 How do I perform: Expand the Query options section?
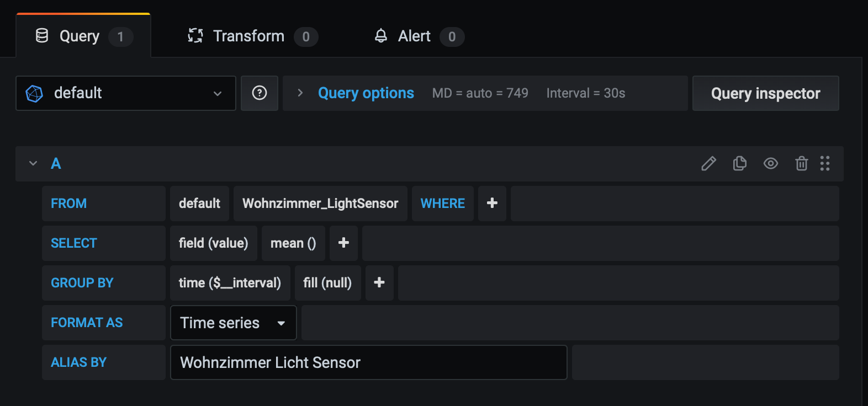coord(366,93)
